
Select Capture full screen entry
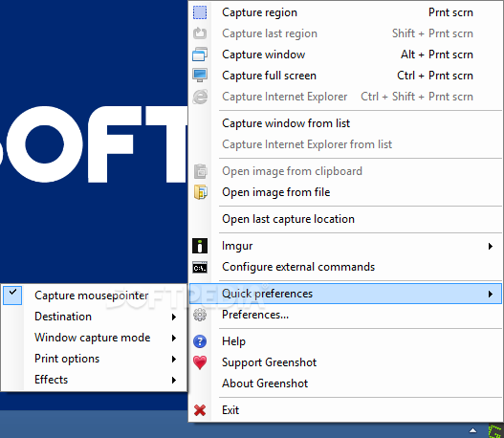pyautogui.click(x=345, y=76)
